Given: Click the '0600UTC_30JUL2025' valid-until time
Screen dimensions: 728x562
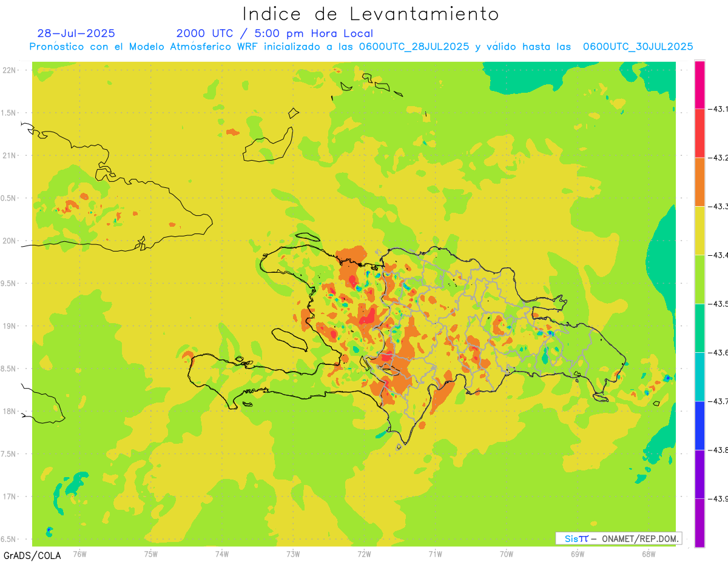Looking at the screenshot, I should pyautogui.click(x=638, y=47).
